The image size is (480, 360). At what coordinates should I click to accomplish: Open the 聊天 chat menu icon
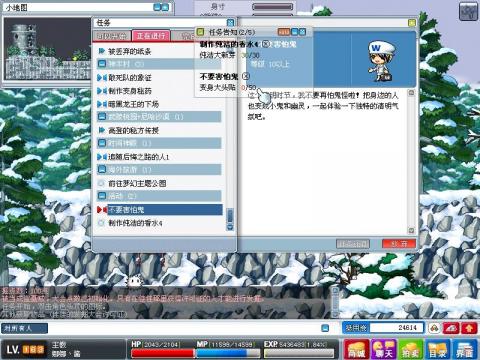[x=384, y=349]
